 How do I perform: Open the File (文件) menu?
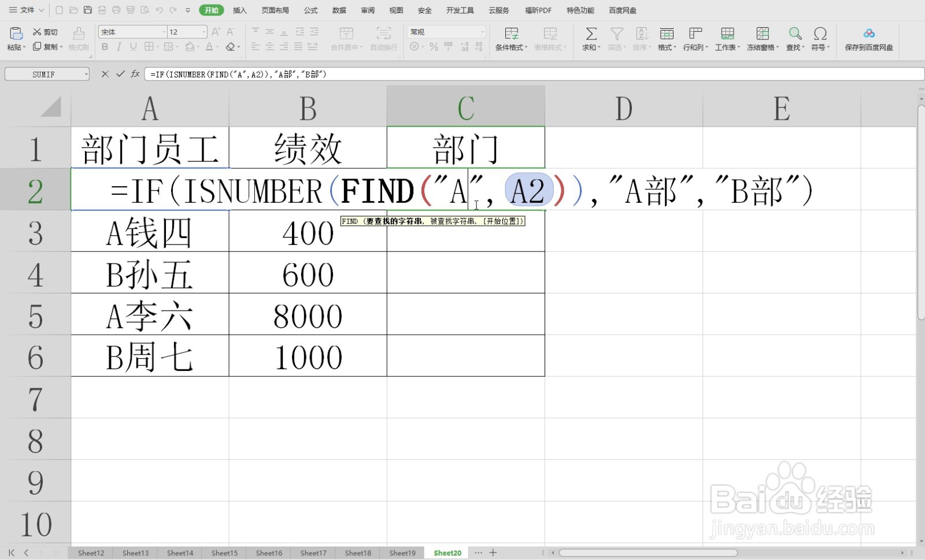[27, 10]
